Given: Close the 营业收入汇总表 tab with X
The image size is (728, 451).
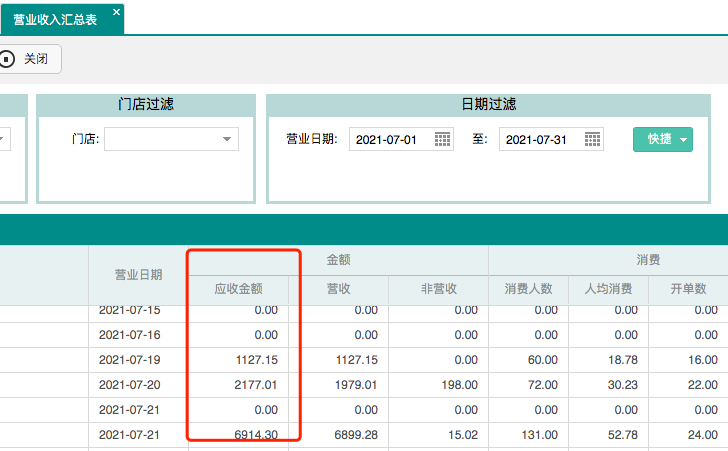Looking at the screenshot, I should tap(116, 12).
